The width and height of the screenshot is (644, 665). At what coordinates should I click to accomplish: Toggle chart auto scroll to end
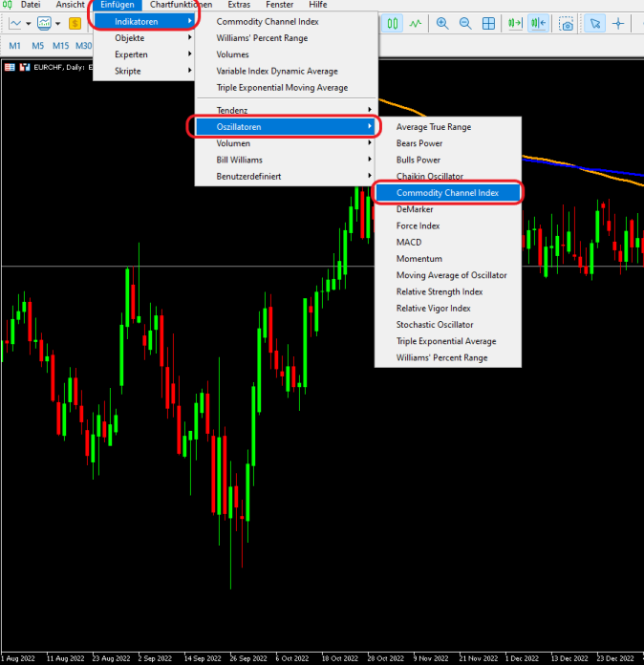[x=515, y=23]
